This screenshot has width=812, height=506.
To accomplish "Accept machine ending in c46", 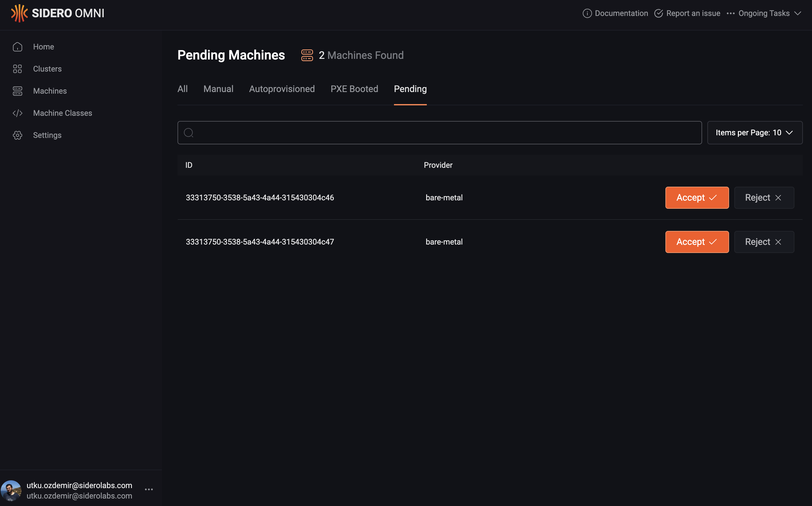I will point(697,198).
